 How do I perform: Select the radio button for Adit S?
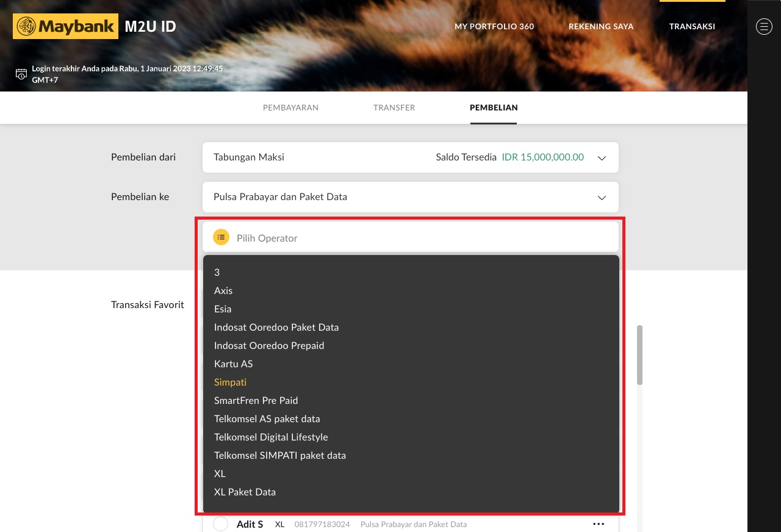tap(220, 524)
